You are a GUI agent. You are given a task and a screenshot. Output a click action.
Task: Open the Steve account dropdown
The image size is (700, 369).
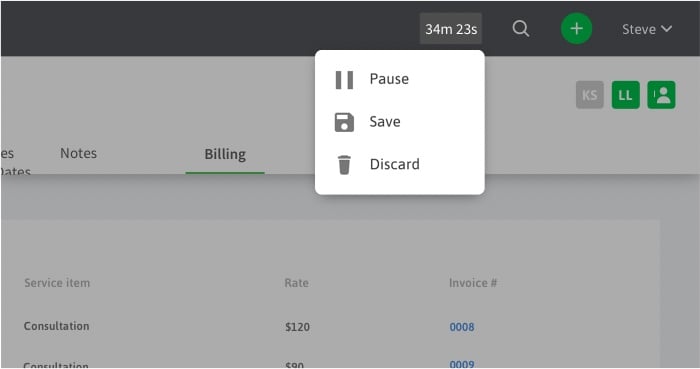(x=647, y=29)
